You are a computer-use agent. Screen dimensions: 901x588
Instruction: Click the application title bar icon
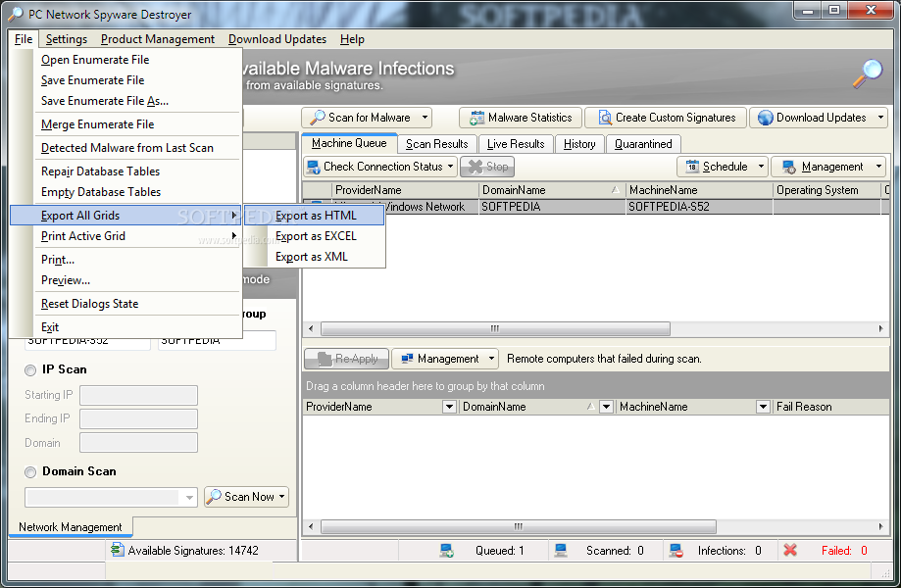click(16, 14)
